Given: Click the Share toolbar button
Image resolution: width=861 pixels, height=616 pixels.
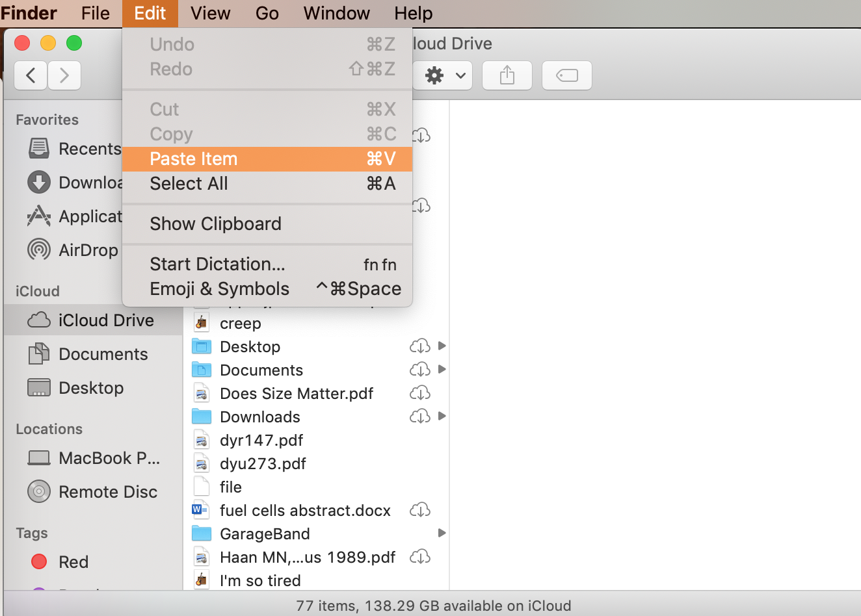Looking at the screenshot, I should [507, 75].
